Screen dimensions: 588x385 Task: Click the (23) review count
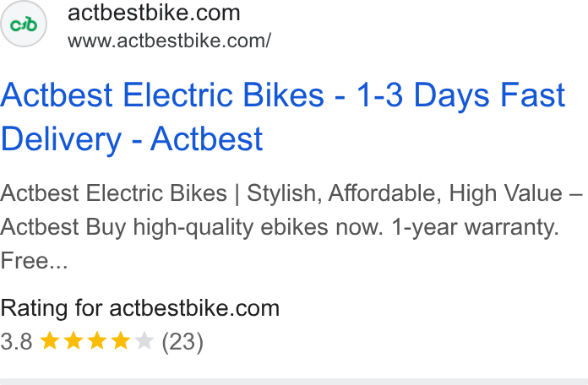pos(182,342)
